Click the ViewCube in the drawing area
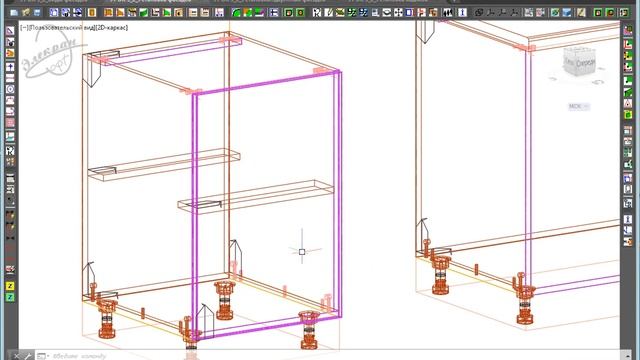640x360 pixels. pos(579,62)
